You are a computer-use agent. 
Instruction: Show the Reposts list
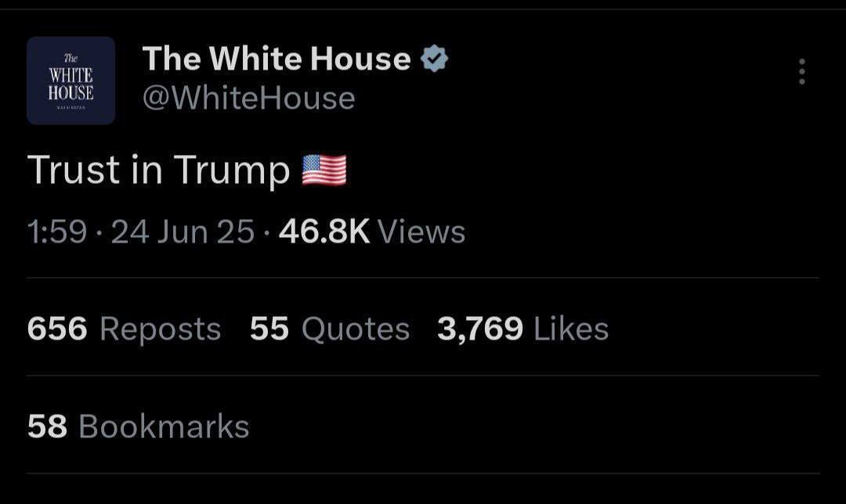[x=161, y=329]
